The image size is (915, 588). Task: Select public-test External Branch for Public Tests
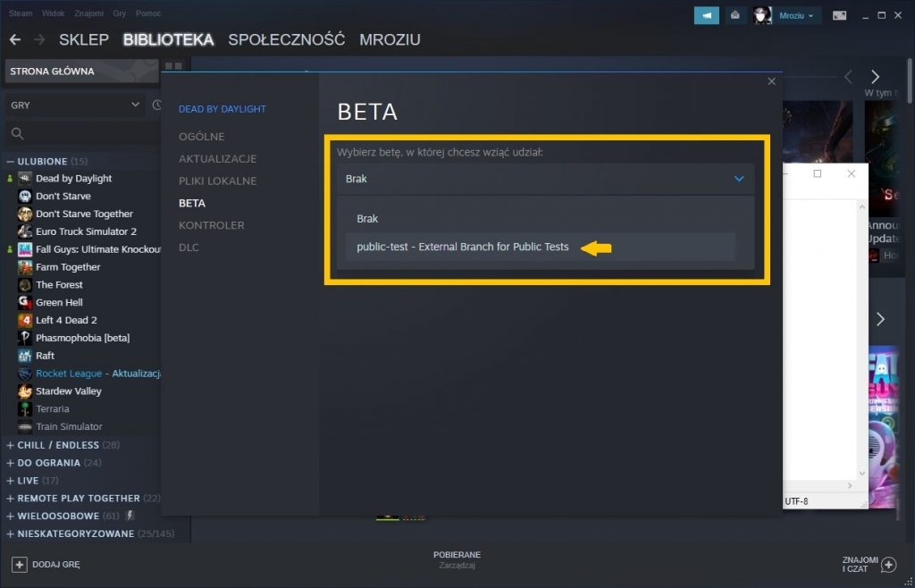coord(541,247)
